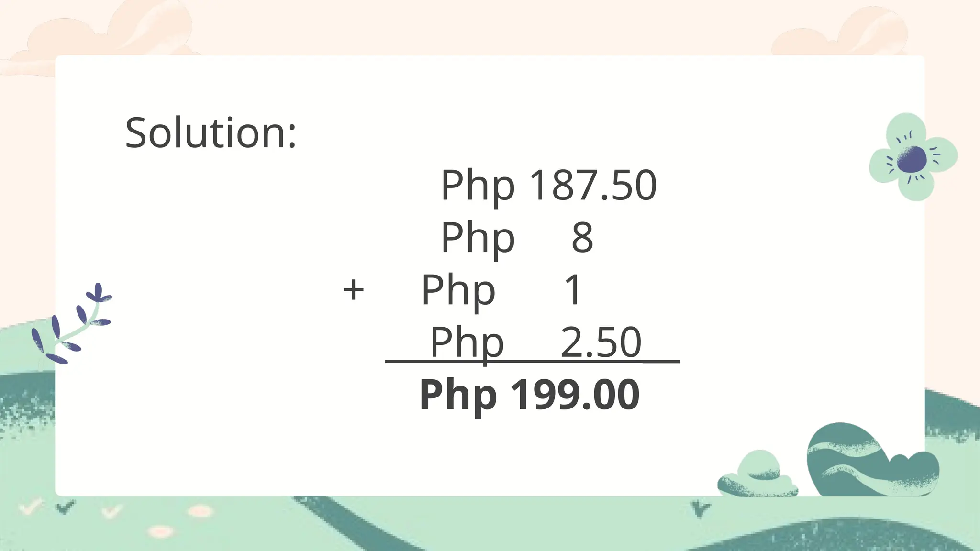The width and height of the screenshot is (980, 551).
Task: Click the Php 2.50 amount
Action: 536,342
